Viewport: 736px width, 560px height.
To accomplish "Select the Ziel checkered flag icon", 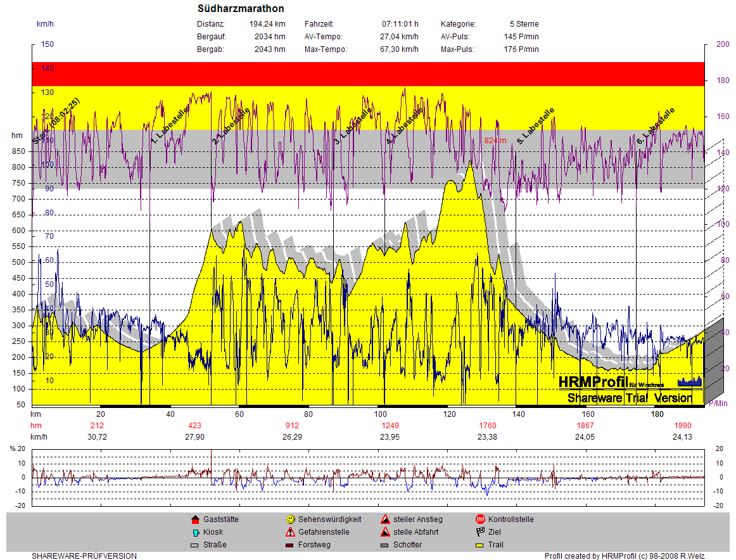I will click(x=480, y=532).
